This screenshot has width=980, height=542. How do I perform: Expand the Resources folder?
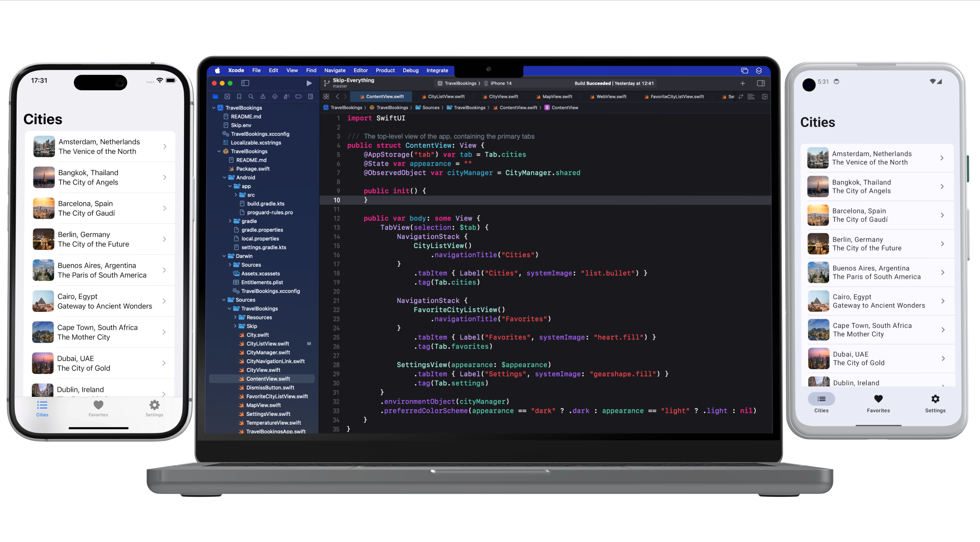click(x=235, y=317)
